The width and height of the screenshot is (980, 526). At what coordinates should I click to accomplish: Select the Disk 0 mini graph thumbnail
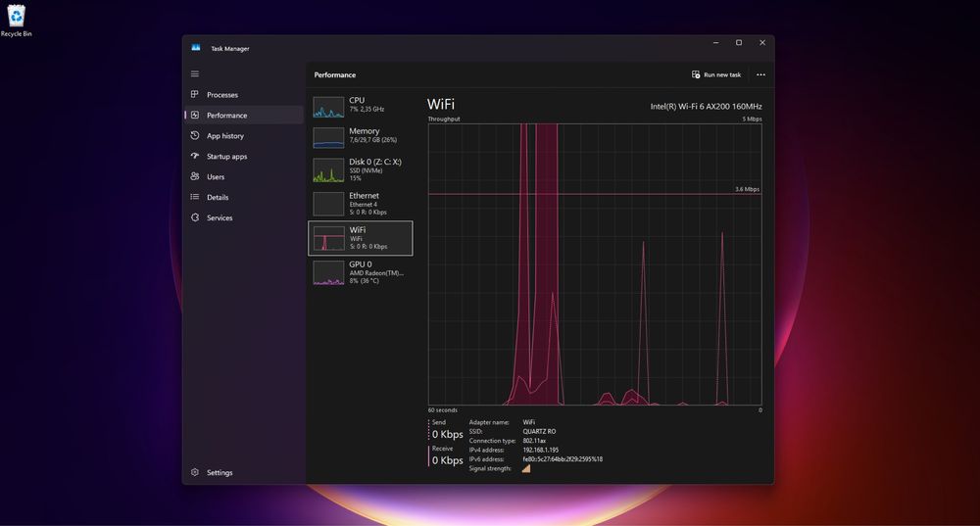click(328, 169)
